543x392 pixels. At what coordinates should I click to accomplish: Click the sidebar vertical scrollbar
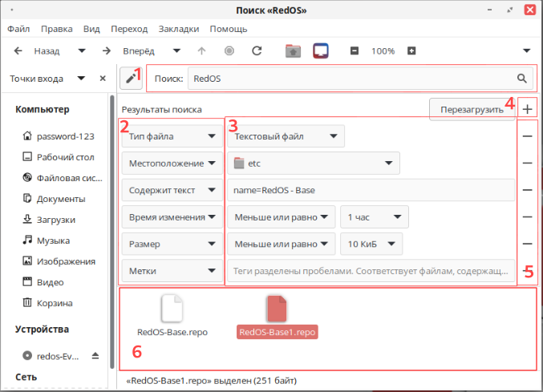111,232
